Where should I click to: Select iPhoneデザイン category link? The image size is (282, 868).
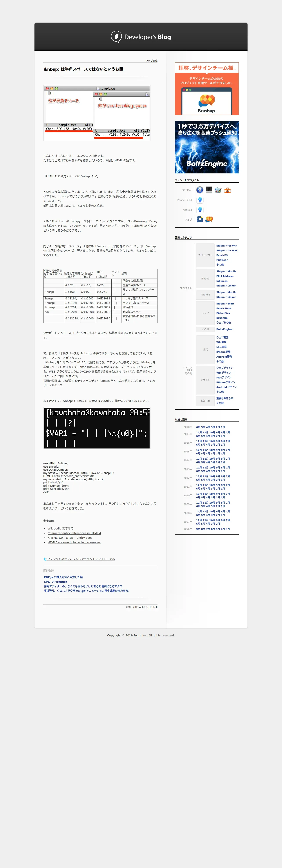tap(225, 382)
